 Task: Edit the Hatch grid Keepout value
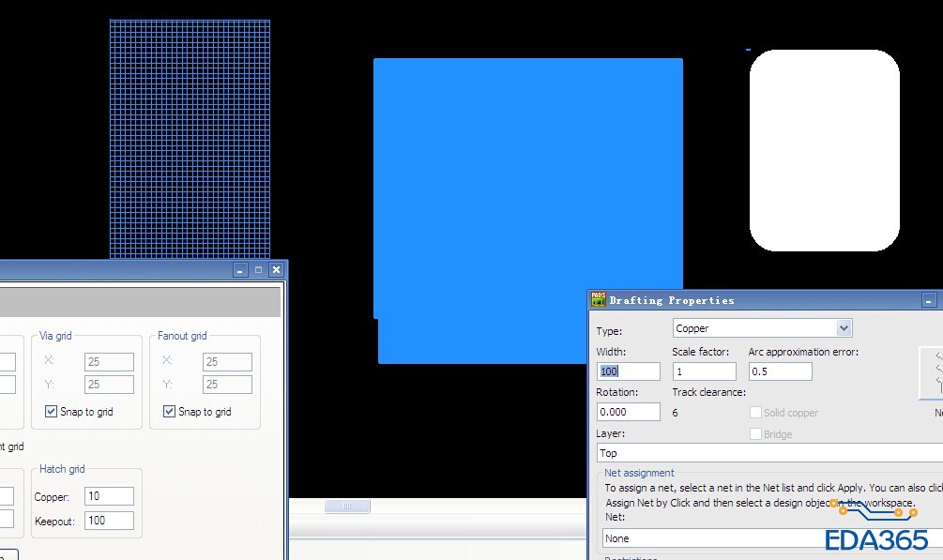[x=109, y=521]
